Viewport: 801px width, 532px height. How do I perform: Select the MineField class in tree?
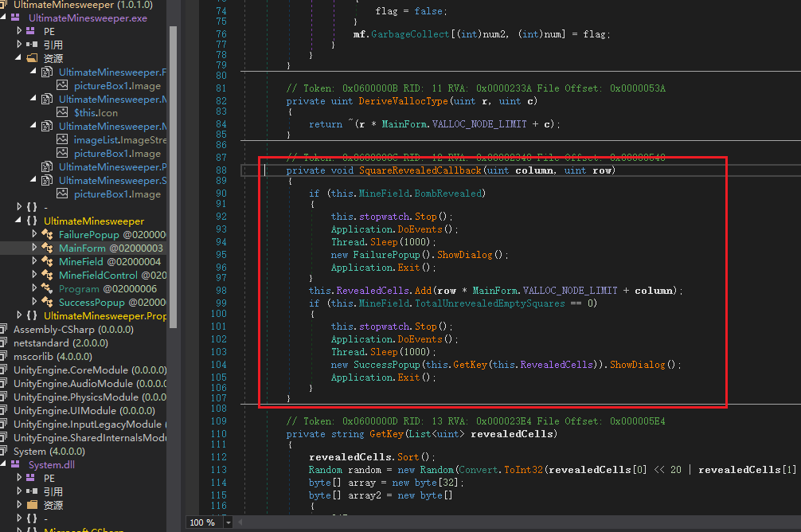tap(80, 261)
